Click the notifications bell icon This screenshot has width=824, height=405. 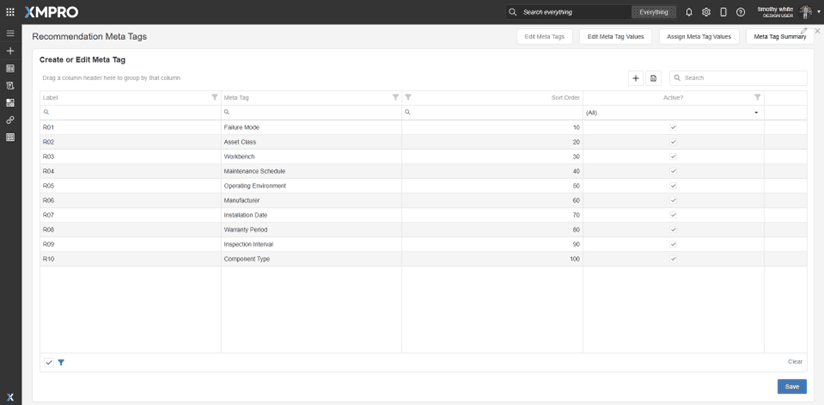coord(689,12)
